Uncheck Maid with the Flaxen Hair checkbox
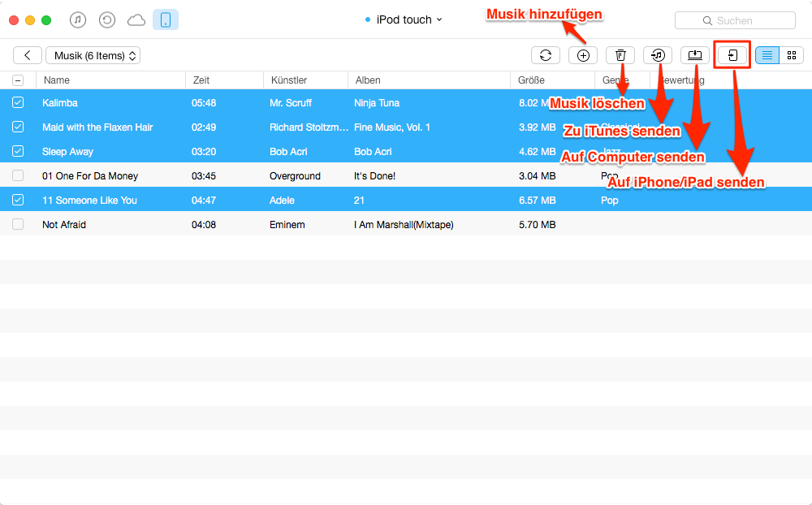 pyautogui.click(x=18, y=127)
